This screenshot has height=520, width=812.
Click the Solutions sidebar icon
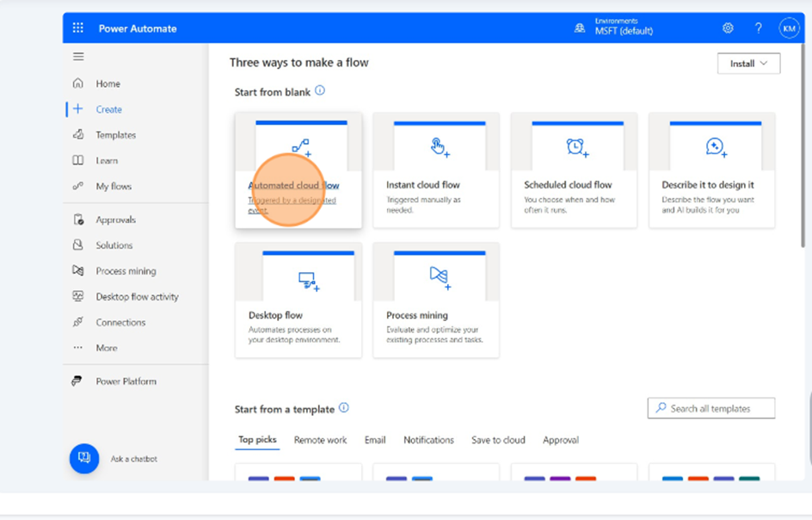coord(77,245)
